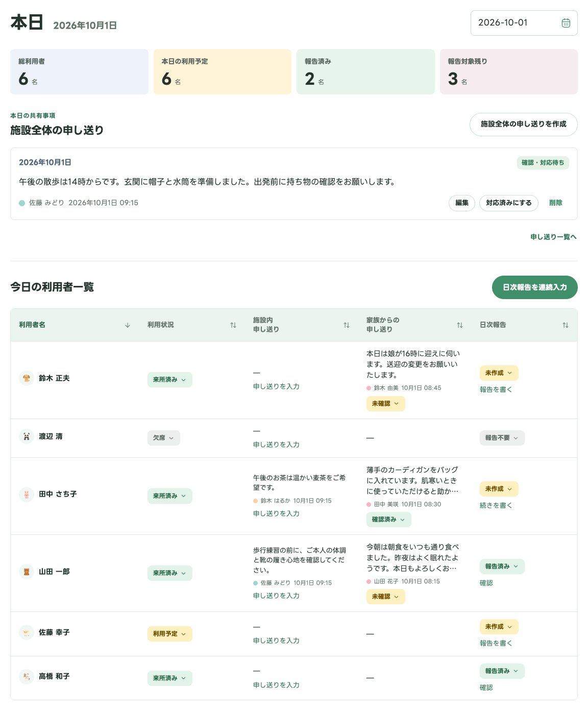Sort by 日次報告 arrows icon

click(x=566, y=325)
